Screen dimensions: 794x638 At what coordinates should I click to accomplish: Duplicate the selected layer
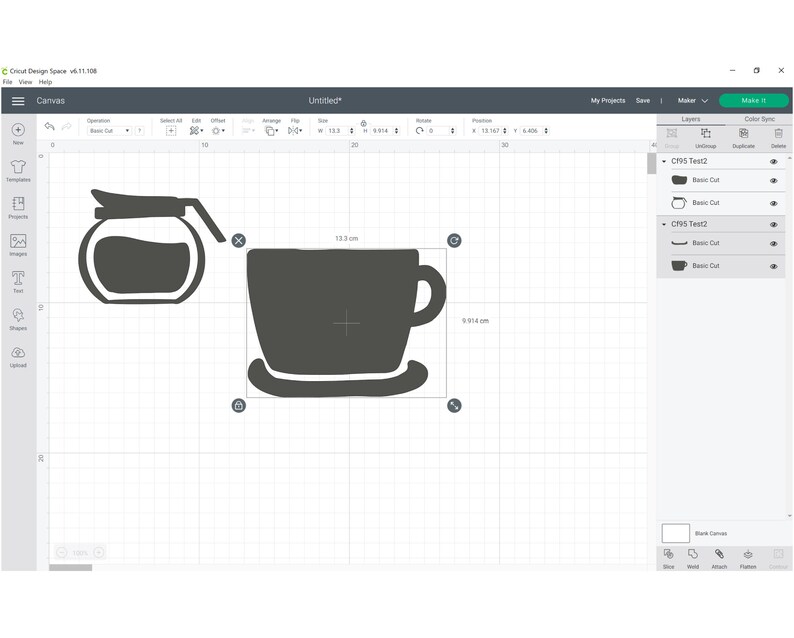(x=743, y=137)
